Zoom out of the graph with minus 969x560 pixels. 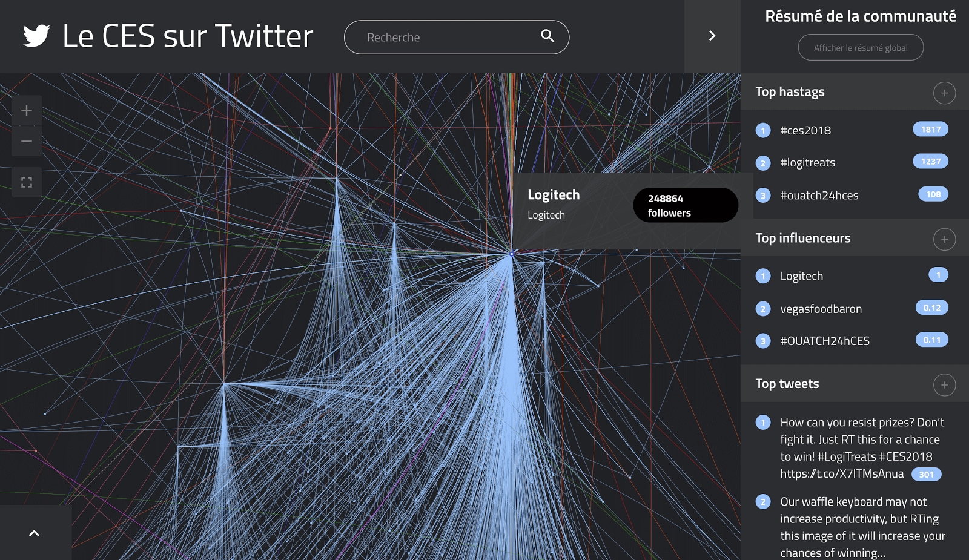click(x=27, y=142)
